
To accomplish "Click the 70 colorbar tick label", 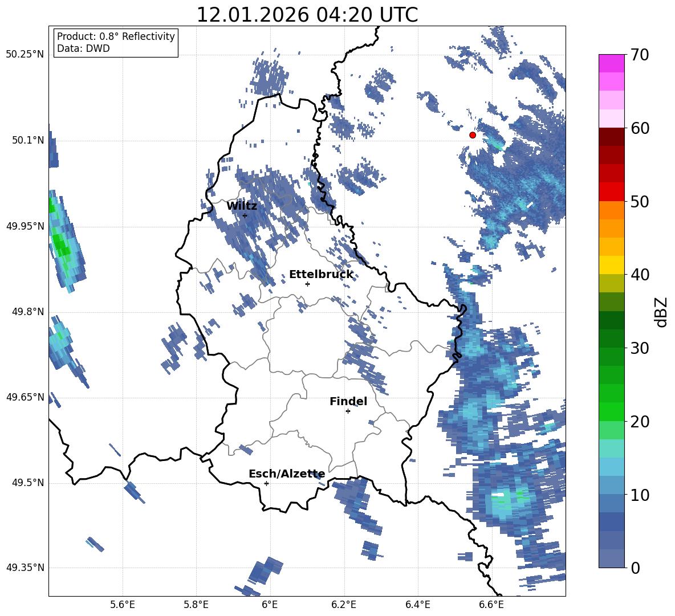I will (639, 55).
